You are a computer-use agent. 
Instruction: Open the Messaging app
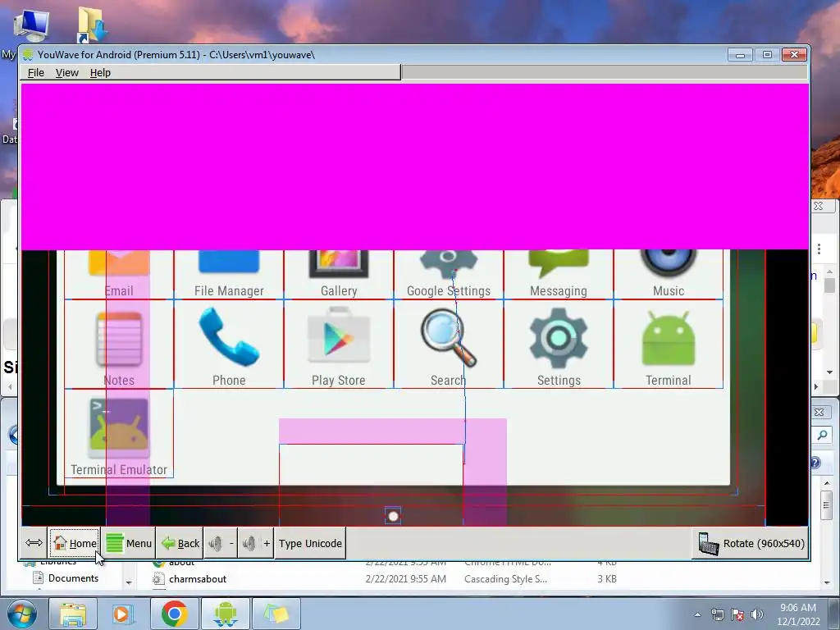pos(559,263)
